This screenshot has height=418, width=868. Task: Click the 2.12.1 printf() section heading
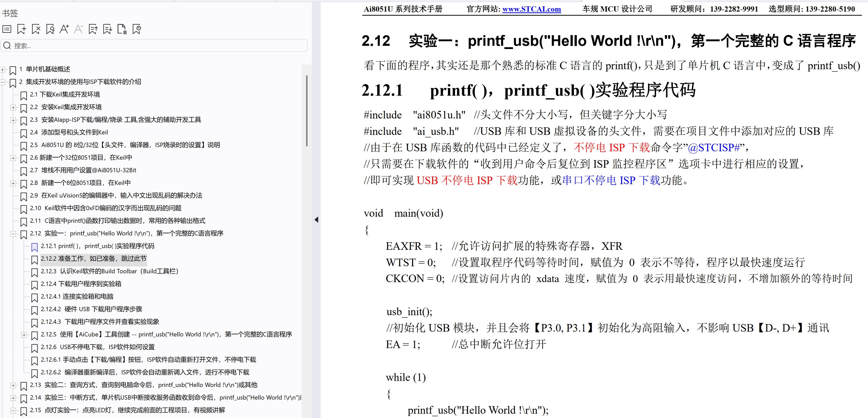coord(528,90)
